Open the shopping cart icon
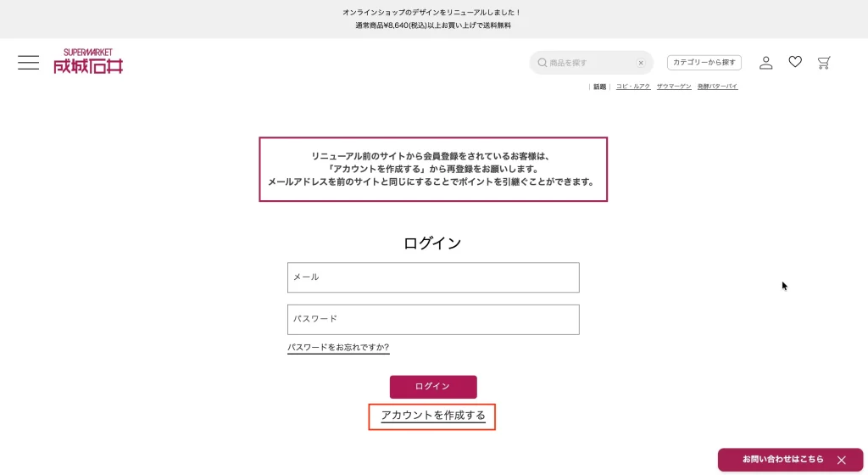868x475 pixels. 824,63
